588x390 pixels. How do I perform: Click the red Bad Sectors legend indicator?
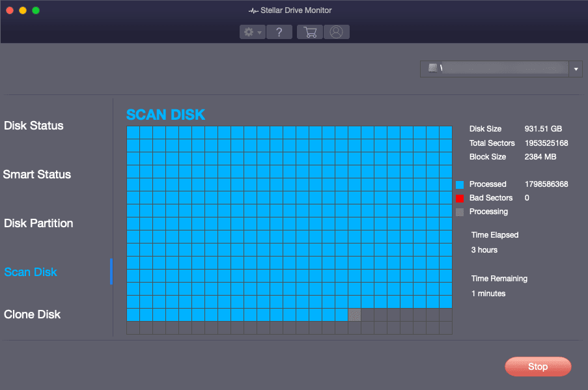pos(461,198)
